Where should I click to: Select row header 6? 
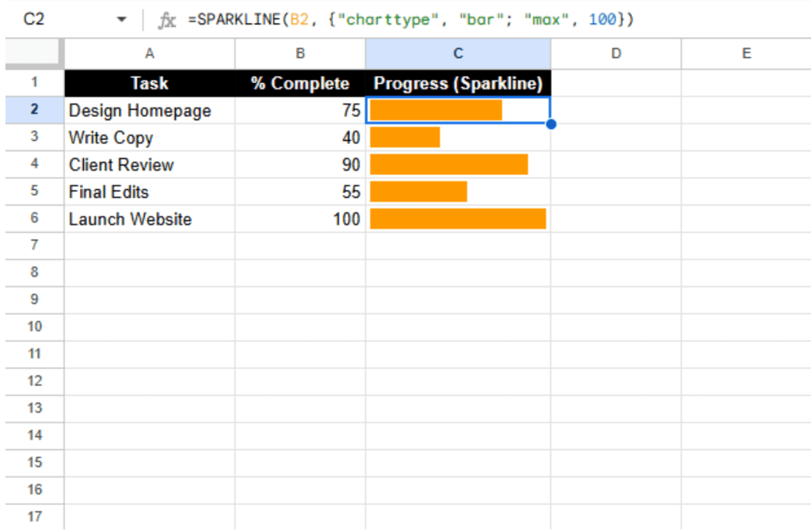[33, 218]
